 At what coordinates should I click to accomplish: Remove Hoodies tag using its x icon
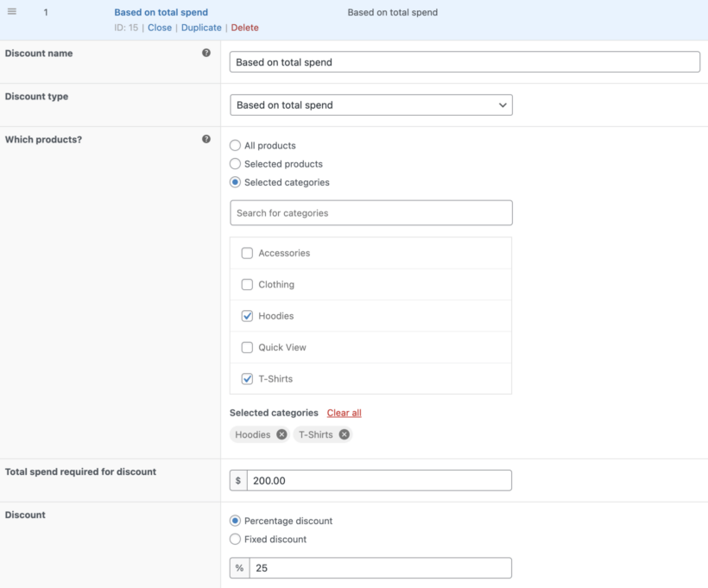coord(281,434)
